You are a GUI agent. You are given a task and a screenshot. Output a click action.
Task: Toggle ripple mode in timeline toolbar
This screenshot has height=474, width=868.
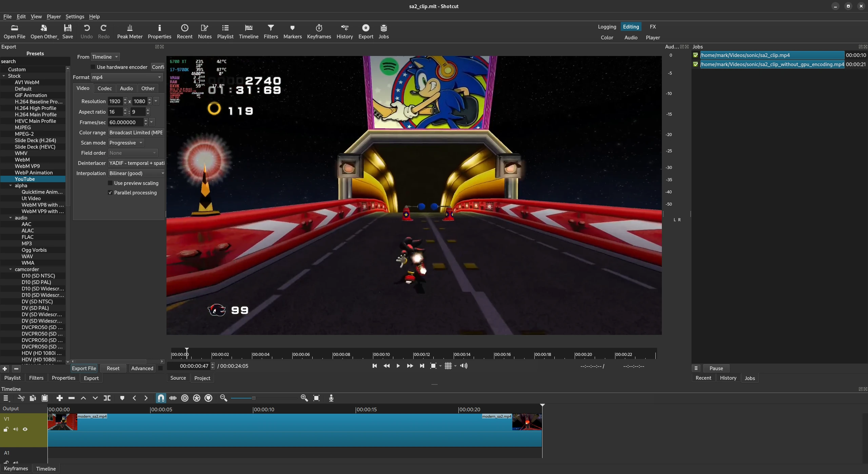coord(185,398)
